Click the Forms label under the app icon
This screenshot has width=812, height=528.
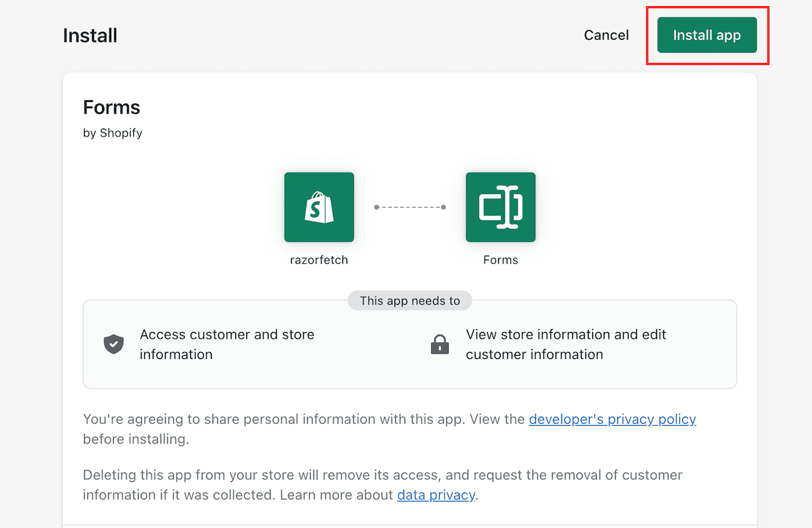tap(501, 260)
